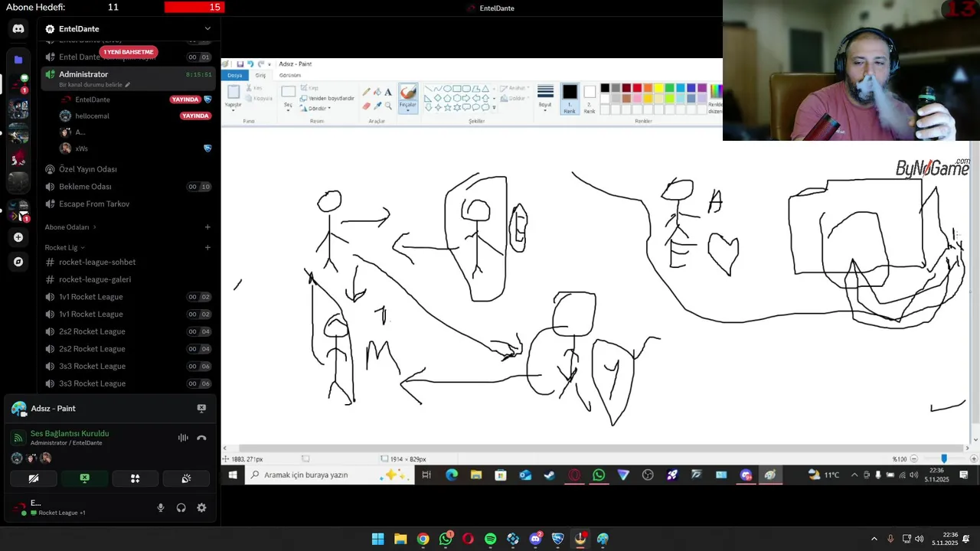Viewport: 980px width, 551px height.
Task: Add channel to Rocket Lig with plus
Action: 207,248
